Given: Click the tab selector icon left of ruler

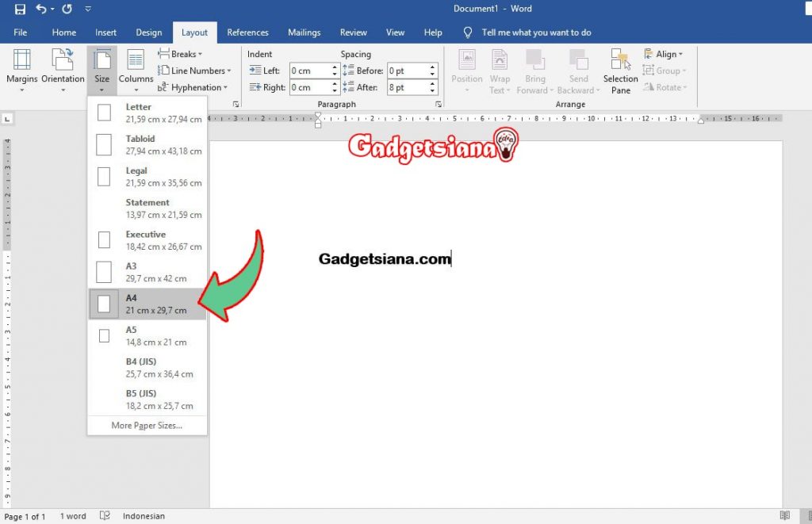Looking at the screenshot, I should coord(7,119).
